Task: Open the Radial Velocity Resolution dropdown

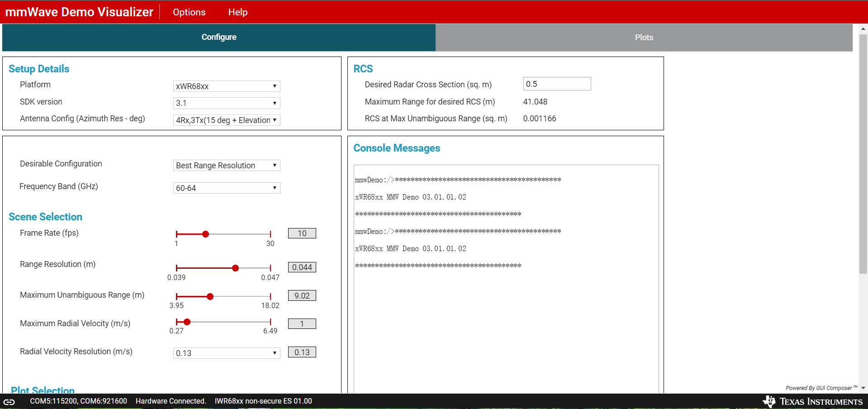Action: pyautogui.click(x=227, y=353)
